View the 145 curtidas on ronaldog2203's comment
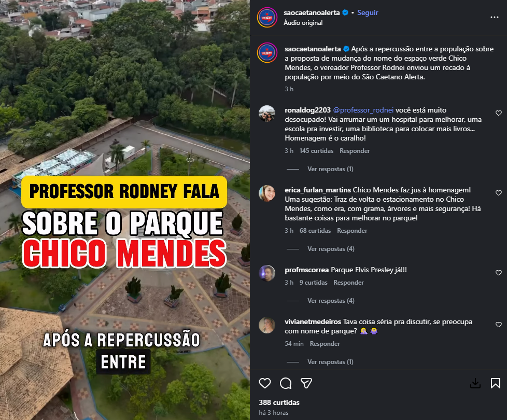507x420 pixels. pyautogui.click(x=316, y=151)
